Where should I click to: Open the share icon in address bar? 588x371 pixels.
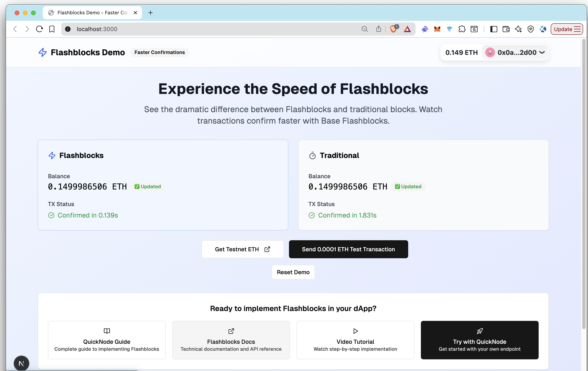tap(378, 29)
